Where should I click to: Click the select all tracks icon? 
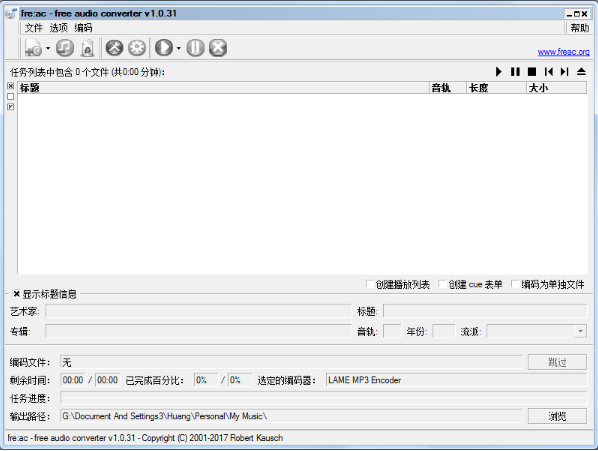coord(11,86)
